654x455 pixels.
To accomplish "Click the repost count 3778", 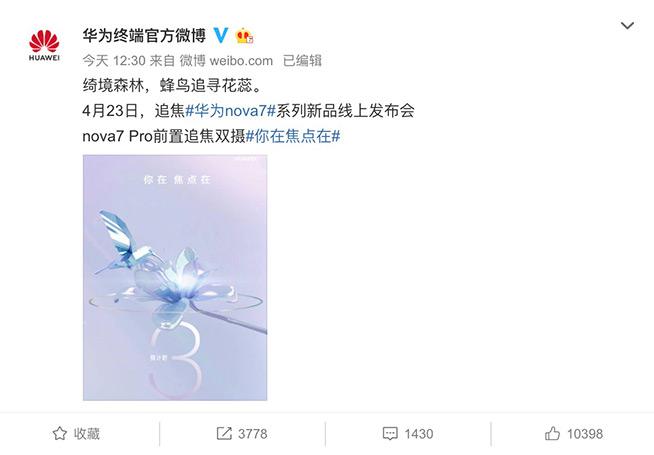I will 252,434.
